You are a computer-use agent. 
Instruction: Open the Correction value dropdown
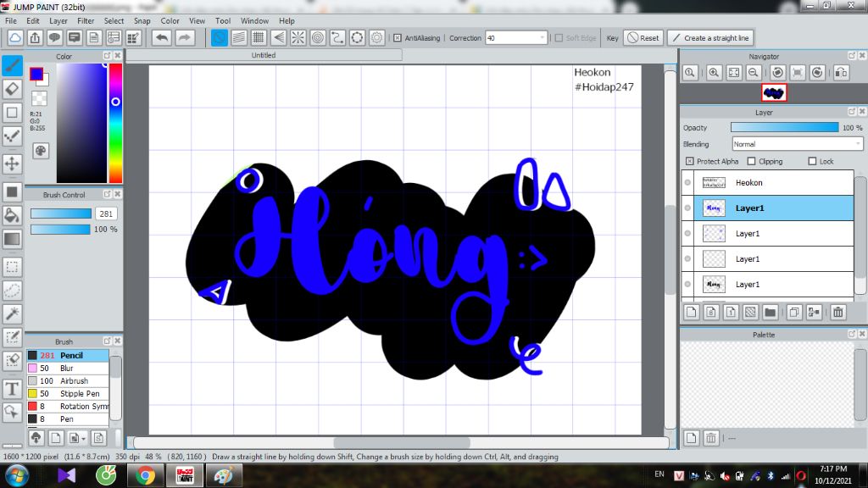542,37
